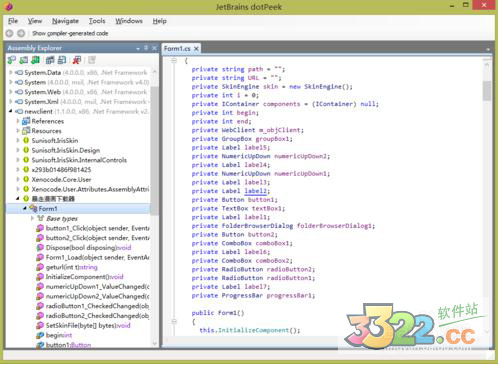498x365 pixels.
Task: Select radioButton2_CheckedChanged in the tree
Action: coord(97,316)
